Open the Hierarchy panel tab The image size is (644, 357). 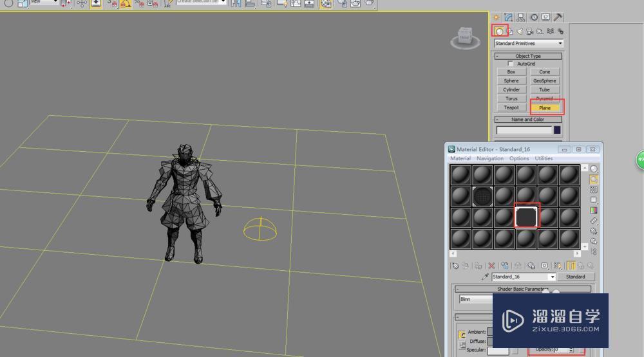pos(521,17)
